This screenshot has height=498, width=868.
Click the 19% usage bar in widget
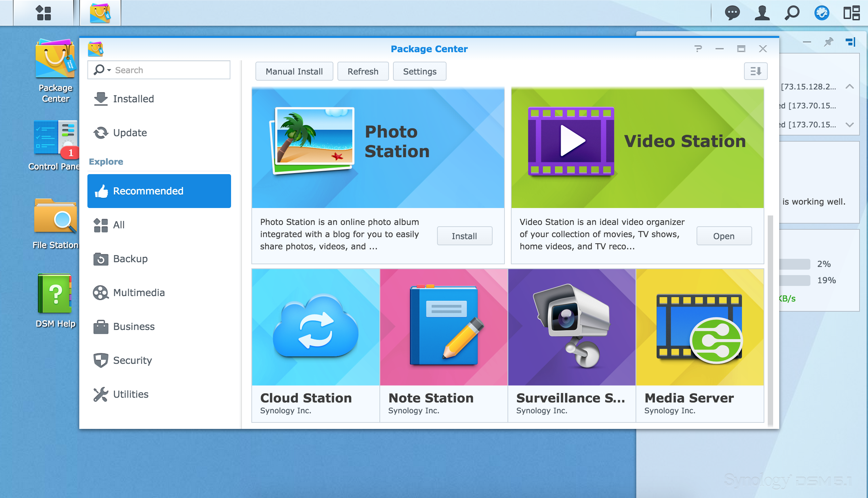coord(794,281)
